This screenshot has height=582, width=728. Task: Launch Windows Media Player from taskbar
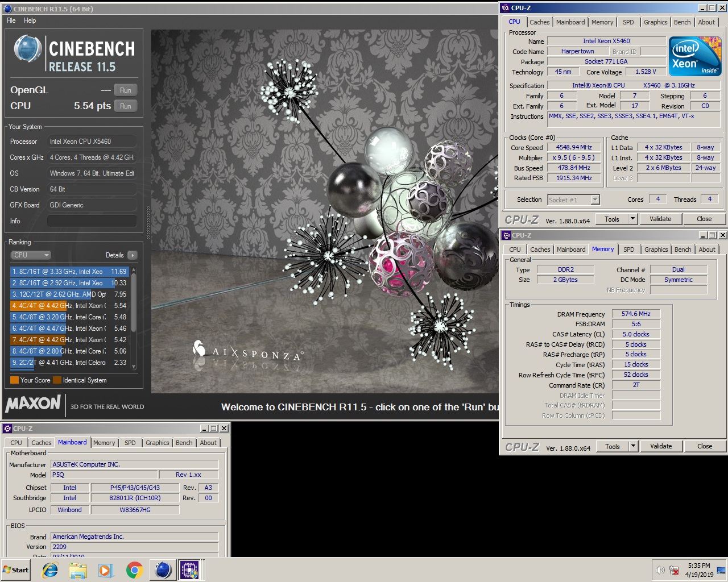(106, 570)
